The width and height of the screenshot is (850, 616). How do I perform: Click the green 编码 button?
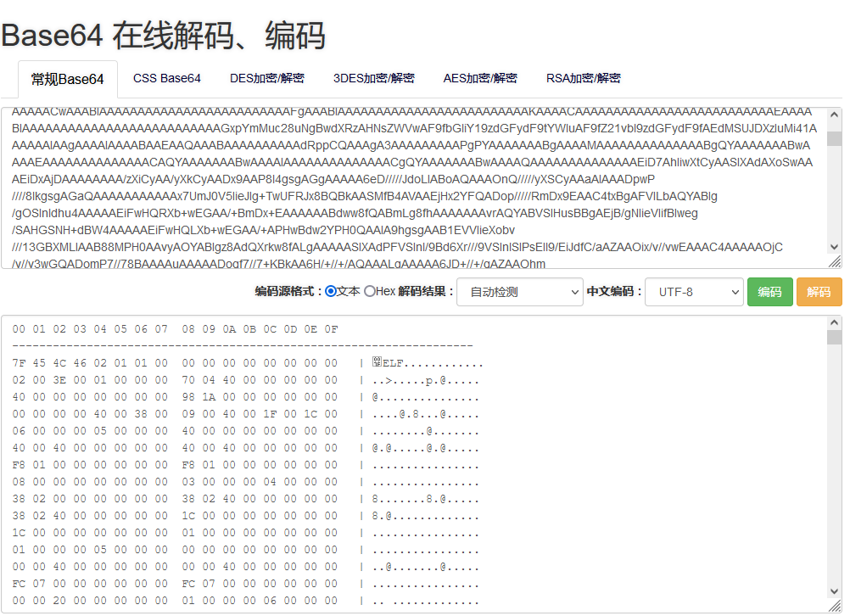(769, 292)
